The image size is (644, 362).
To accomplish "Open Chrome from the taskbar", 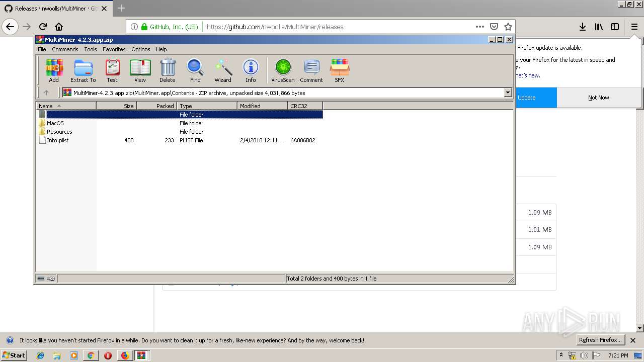I will pos(91,355).
